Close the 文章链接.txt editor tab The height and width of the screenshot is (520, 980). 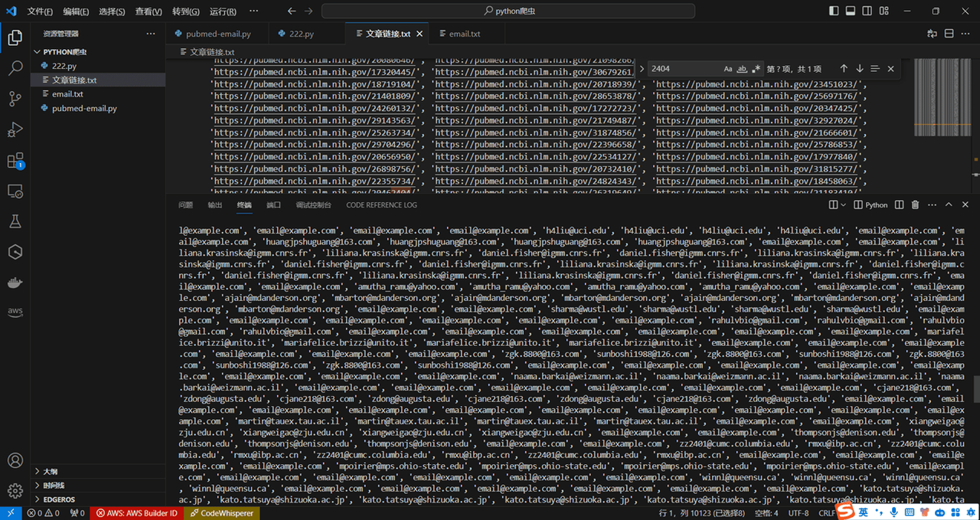click(x=420, y=34)
